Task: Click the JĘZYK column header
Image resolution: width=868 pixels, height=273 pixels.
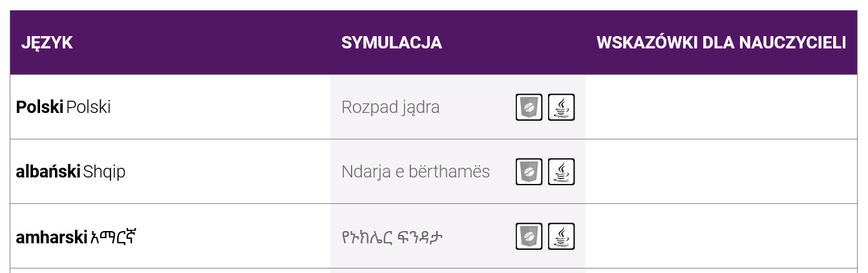Action: tap(47, 43)
